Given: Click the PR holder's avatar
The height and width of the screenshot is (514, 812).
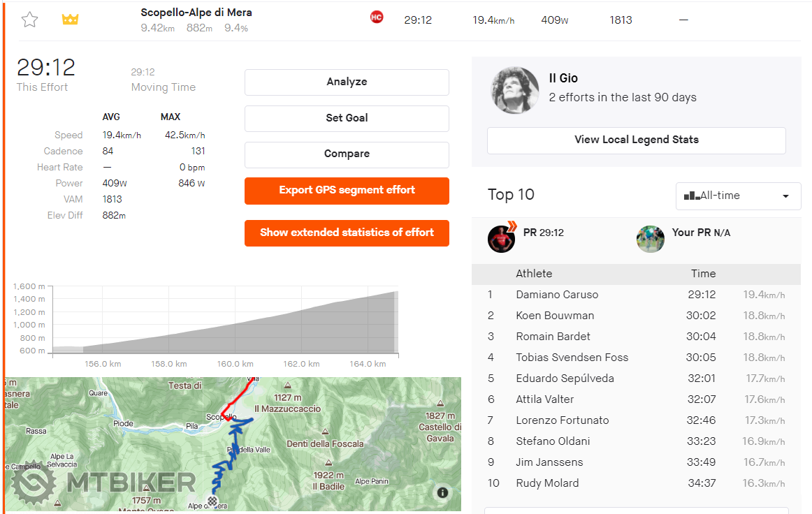Looking at the screenshot, I should click(x=501, y=239).
